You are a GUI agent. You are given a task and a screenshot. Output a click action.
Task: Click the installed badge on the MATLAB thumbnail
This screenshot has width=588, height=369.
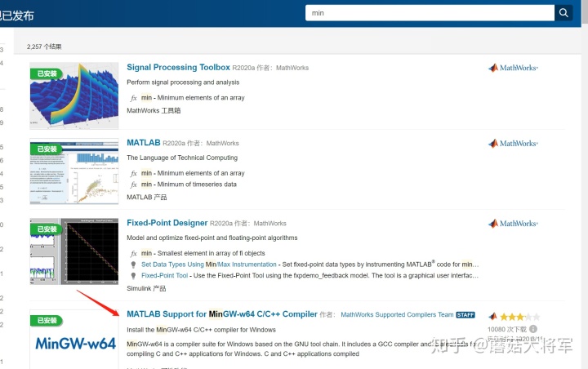(47, 149)
